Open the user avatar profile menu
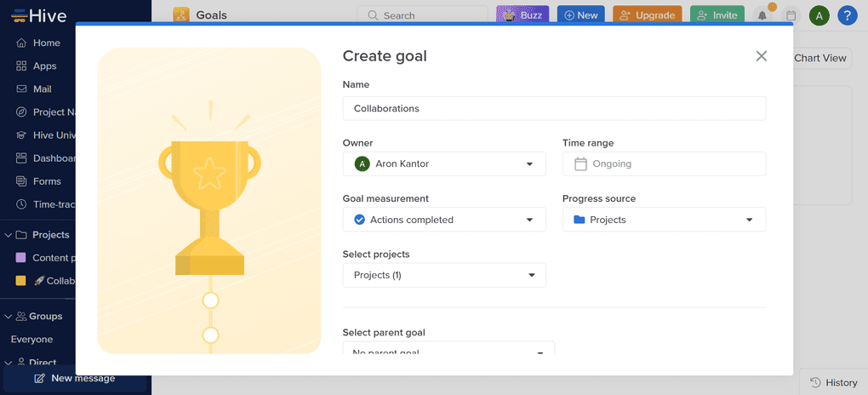The height and width of the screenshot is (395, 868). [x=819, y=15]
